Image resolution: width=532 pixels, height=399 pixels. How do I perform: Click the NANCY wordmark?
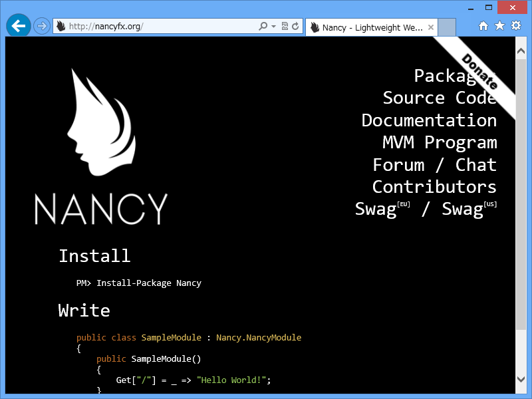(101, 209)
